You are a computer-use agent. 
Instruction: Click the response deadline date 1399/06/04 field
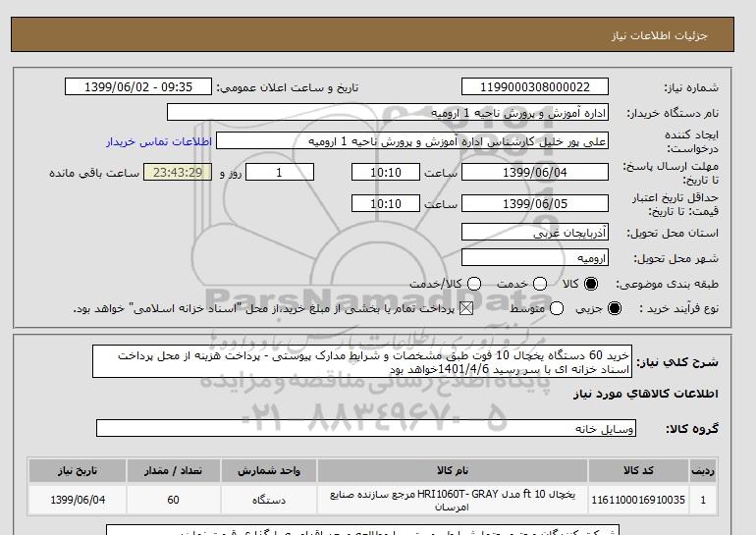535,172
